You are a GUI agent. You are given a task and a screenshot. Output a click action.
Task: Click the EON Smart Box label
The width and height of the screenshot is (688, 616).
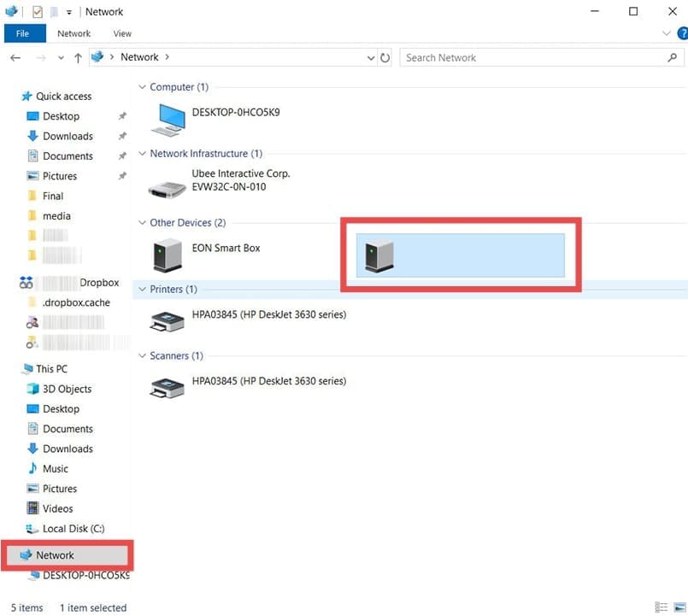coord(226,248)
